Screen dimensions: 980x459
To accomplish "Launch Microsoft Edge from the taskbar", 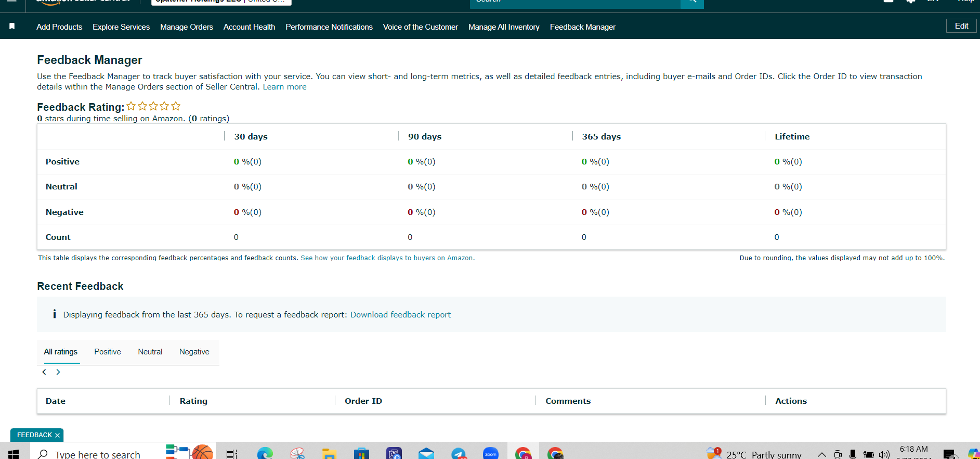I will point(265,454).
